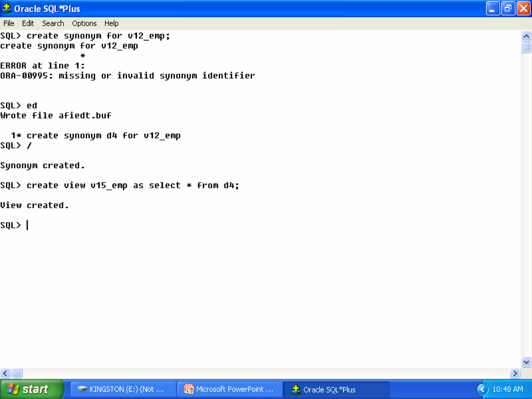Screen dimensions: 532x399
Task: Click the vertical scrollbar down arrow
Action: tap(526, 362)
